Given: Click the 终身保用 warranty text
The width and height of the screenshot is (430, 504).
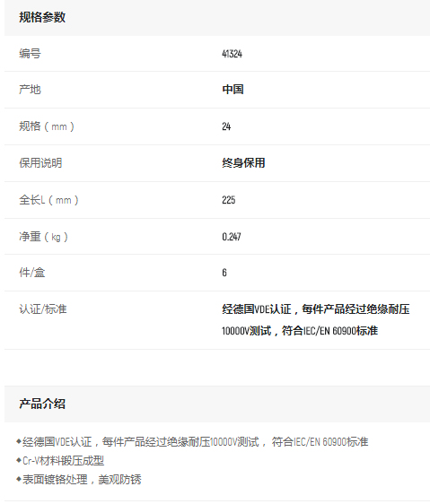Looking at the screenshot, I should click(243, 163).
